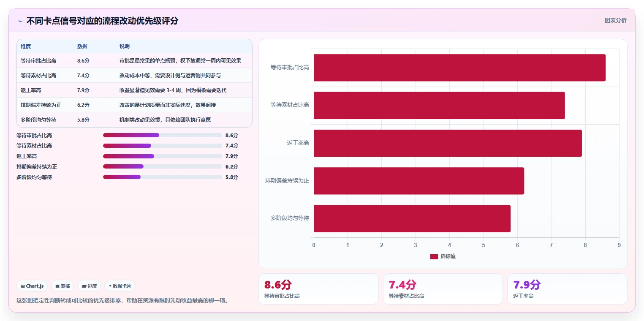The image size is (644, 321).
Task: Select table cell 6.2分
Action: (83, 105)
